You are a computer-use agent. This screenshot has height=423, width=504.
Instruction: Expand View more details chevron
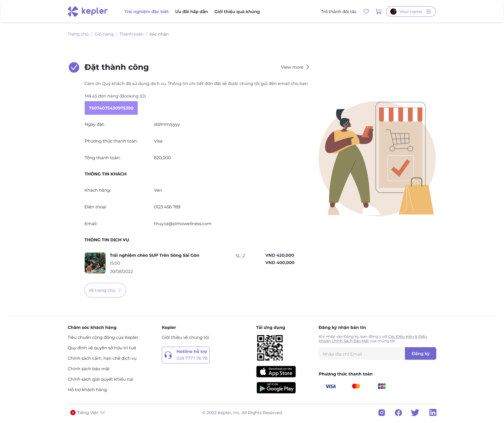point(295,67)
